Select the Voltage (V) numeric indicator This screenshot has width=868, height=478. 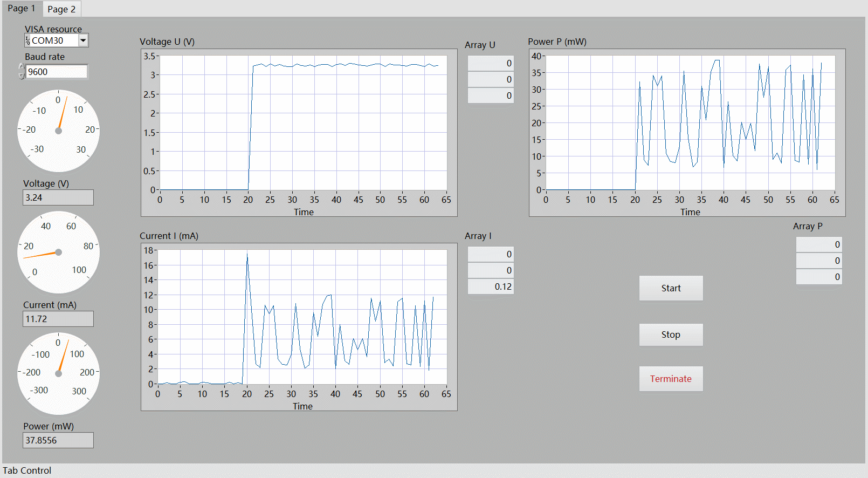click(58, 197)
